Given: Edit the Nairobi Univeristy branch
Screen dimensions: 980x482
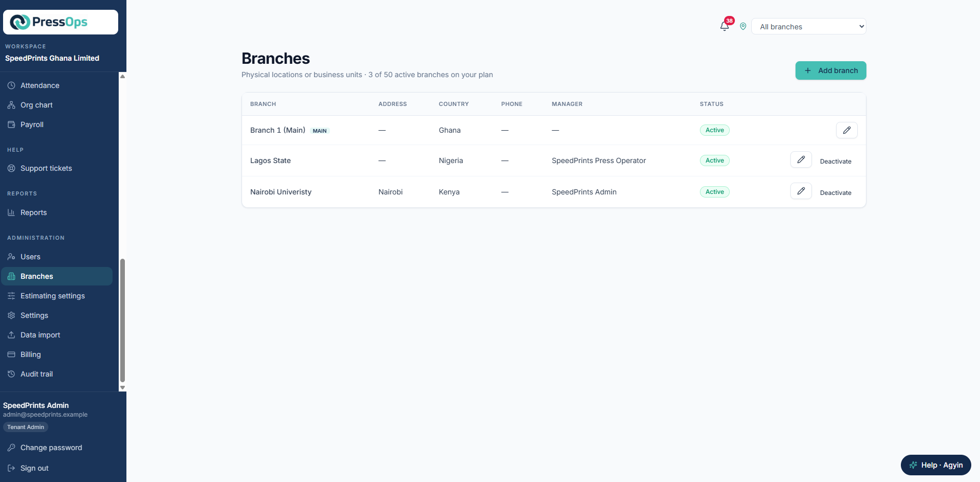Looking at the screenshot, I should click(801, 191).
